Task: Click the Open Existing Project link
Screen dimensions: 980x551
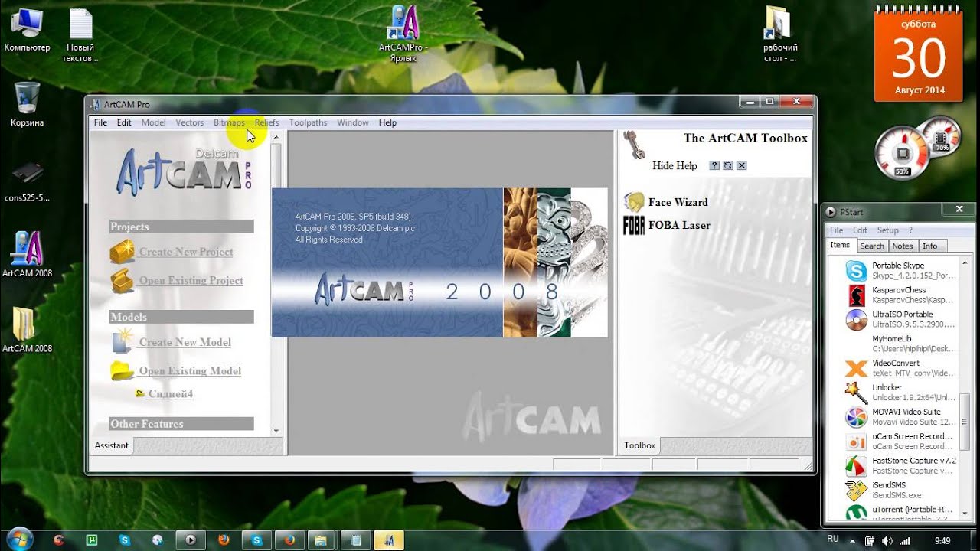Action: (191, 281)
